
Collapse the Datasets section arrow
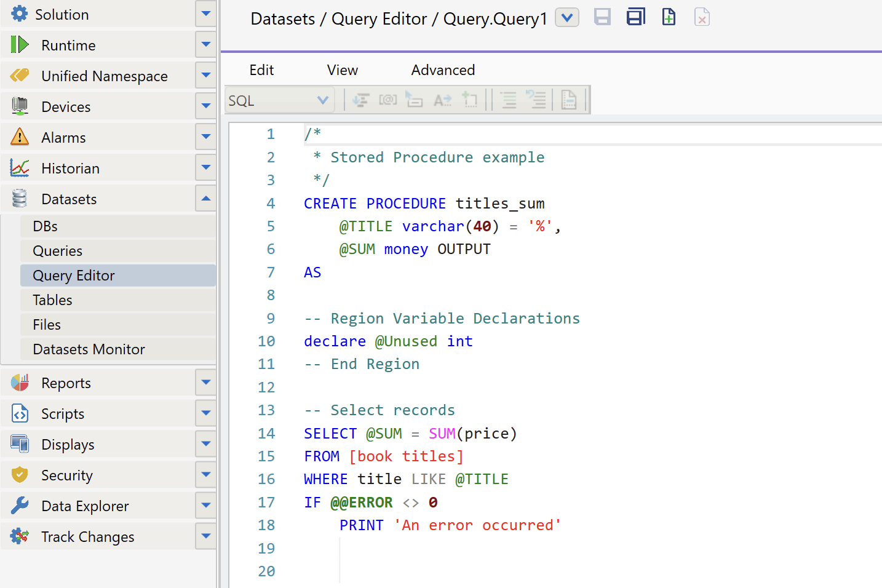coord(206,199)
